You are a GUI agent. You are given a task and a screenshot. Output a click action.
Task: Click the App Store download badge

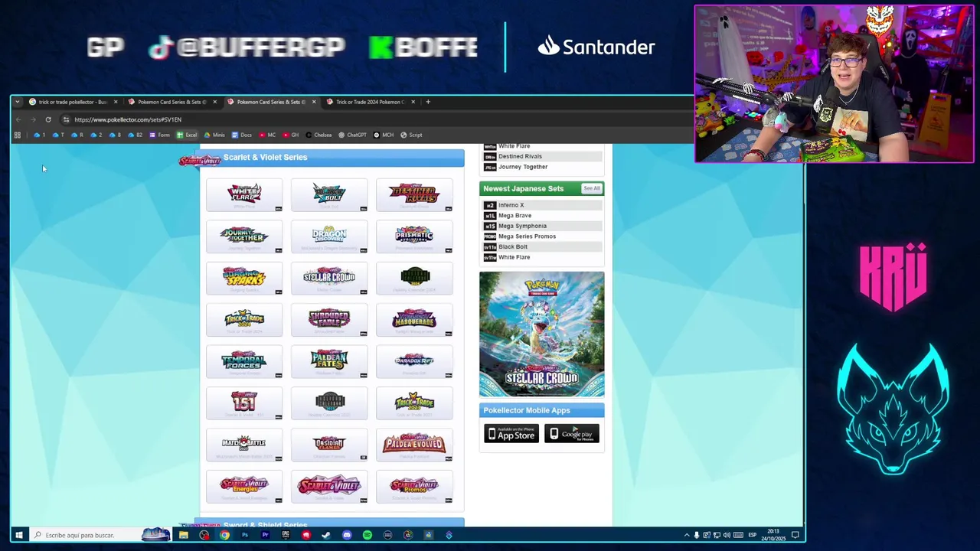(x=511, y=434)
